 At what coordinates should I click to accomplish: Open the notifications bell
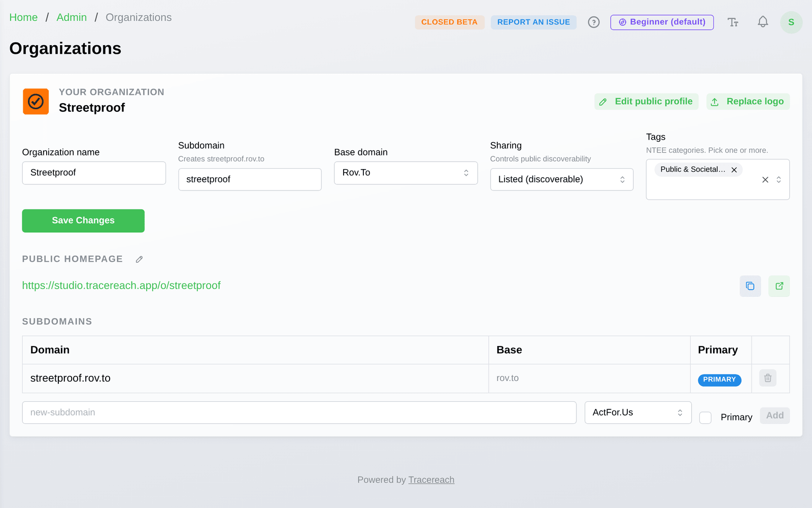click(x=763, y=22)
